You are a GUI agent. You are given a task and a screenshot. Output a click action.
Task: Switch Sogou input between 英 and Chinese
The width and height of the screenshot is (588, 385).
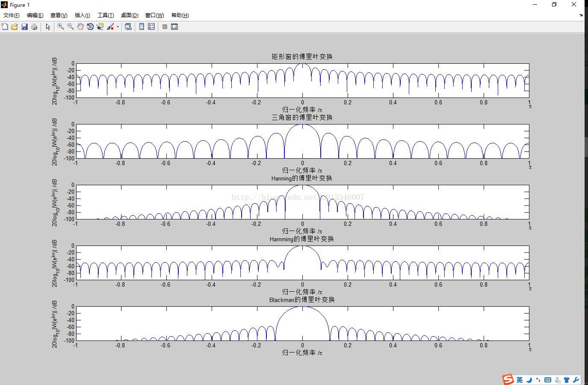[520, 379]
